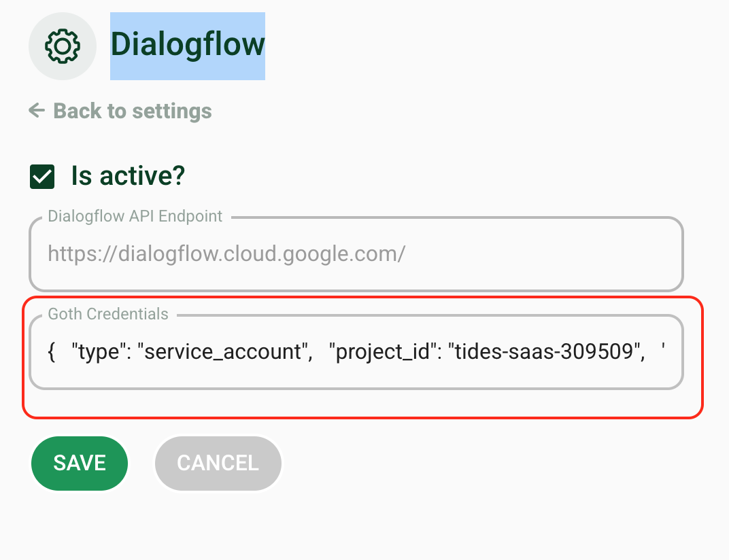Click the 'Is active?' label text
This screenshot has height=560, width=729.
click(128, 176)
